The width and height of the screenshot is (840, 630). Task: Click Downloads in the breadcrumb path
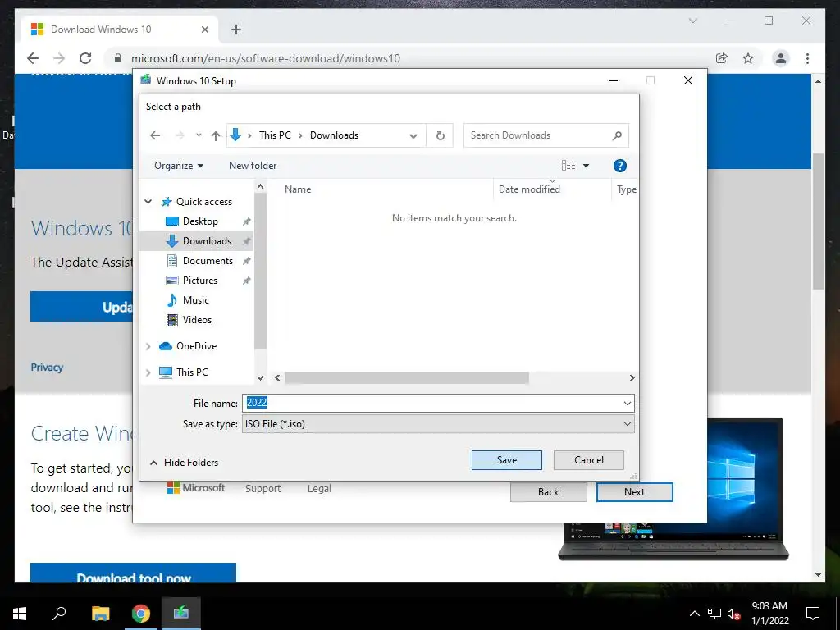(x=335, y=135)
